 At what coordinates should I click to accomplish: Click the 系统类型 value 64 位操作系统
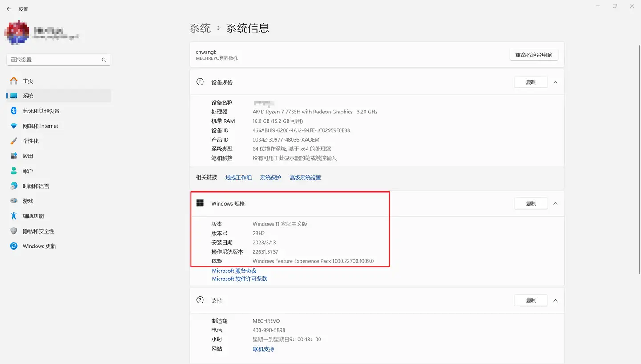(x=292, y=149)
